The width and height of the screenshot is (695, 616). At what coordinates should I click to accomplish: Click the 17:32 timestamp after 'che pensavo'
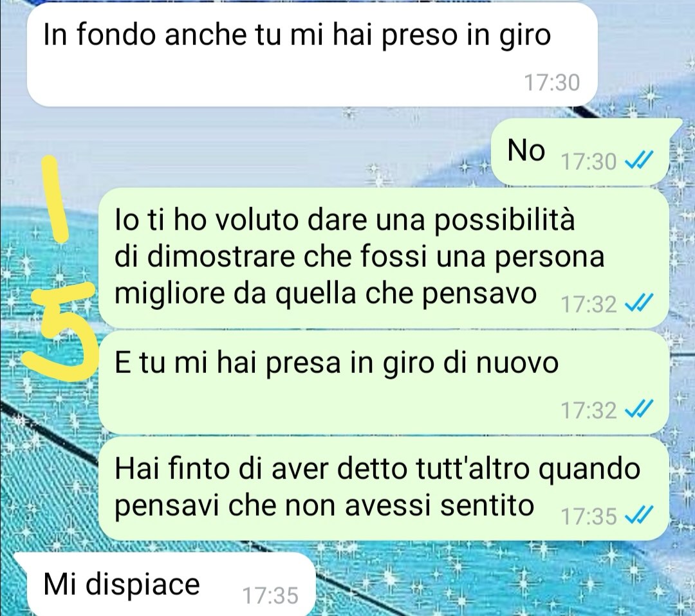(589, 304)
